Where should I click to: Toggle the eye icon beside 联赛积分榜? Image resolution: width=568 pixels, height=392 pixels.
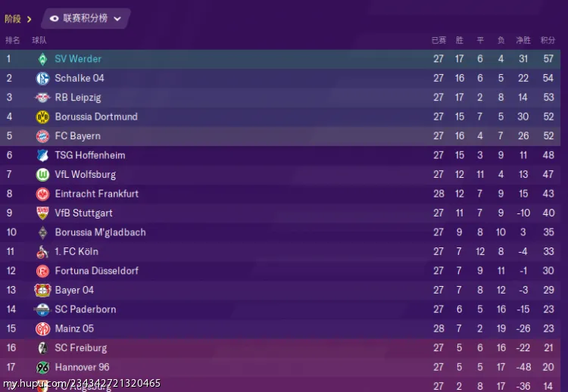tap(54, 18)
